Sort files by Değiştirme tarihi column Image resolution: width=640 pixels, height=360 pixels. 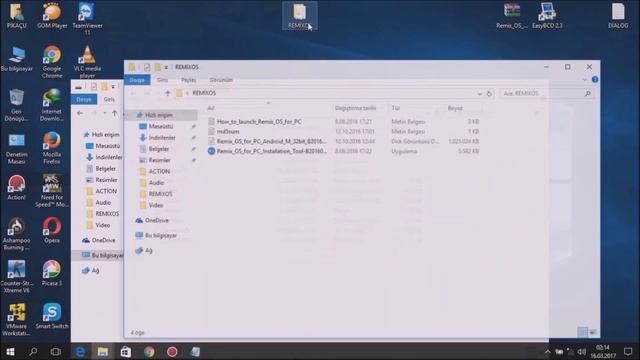355,108
